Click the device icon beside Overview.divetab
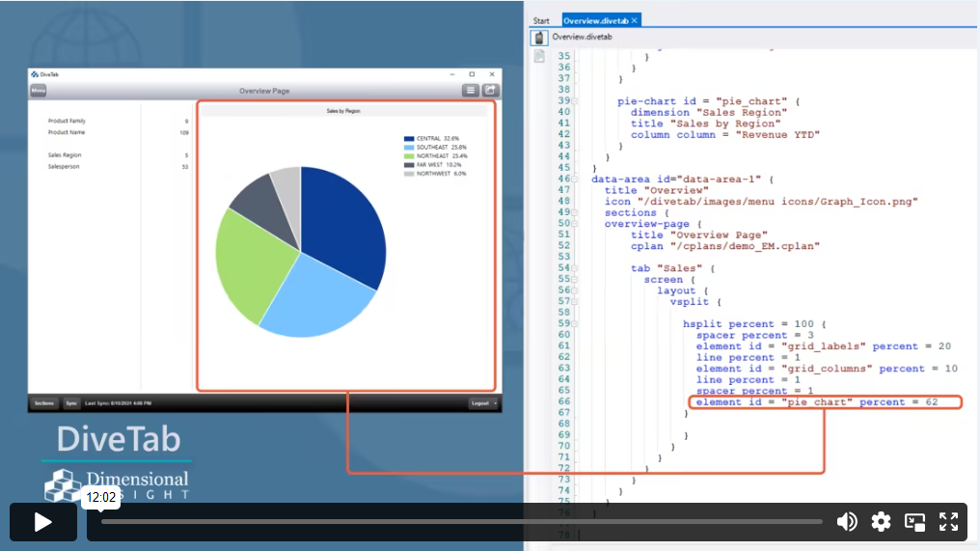 (x=539, y=38)
